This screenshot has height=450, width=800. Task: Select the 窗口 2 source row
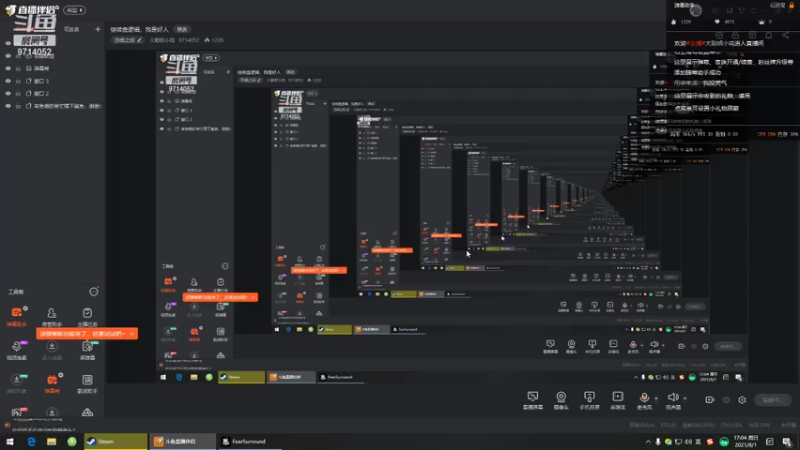[53, 93]
